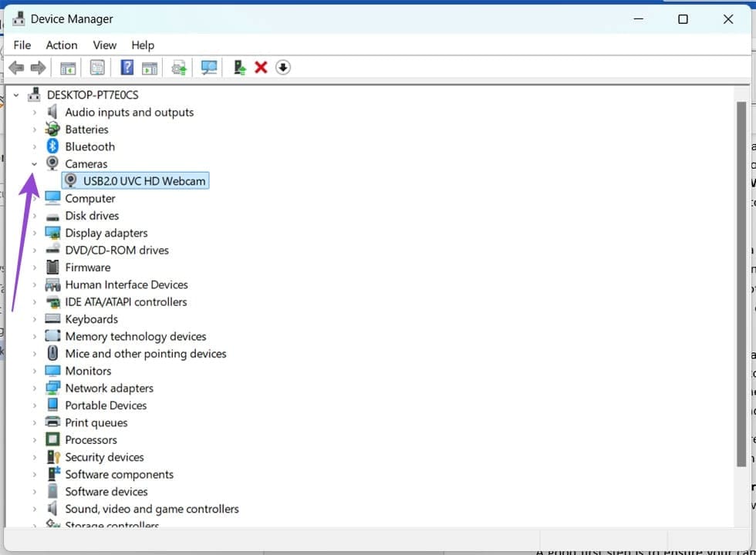Open the View menu

(104, 45)
